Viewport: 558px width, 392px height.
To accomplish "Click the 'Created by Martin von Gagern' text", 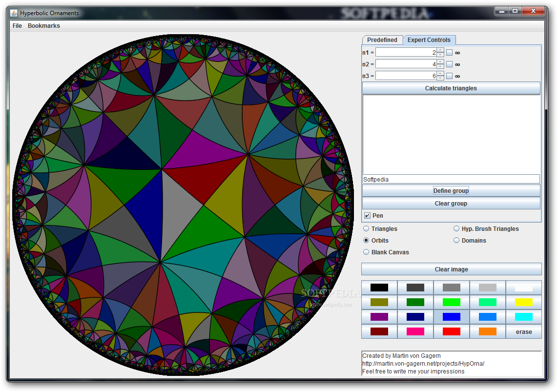I will (x=401, y=355).
